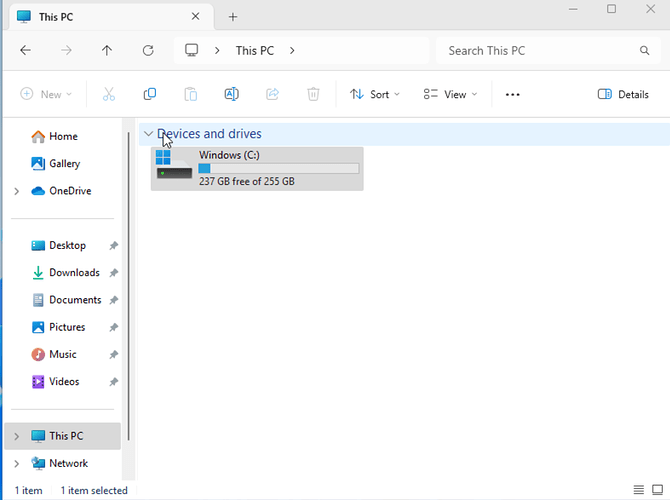Close the This PC tab
The image size is (670, 500).
pyautogui.click(x=195, y=16)
